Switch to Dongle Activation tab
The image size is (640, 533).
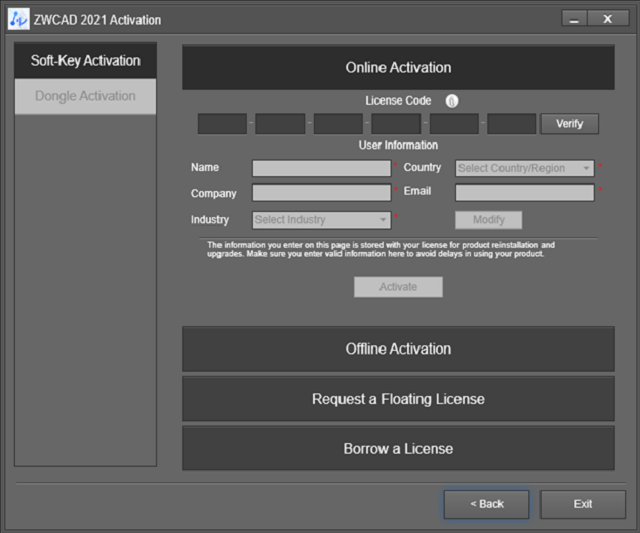(x=85, y=96)
